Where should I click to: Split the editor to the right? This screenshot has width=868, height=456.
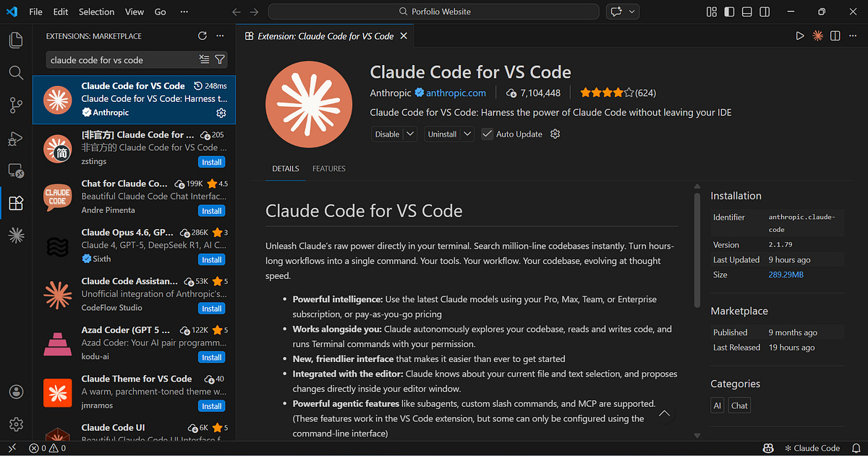(x=835, y=35)
